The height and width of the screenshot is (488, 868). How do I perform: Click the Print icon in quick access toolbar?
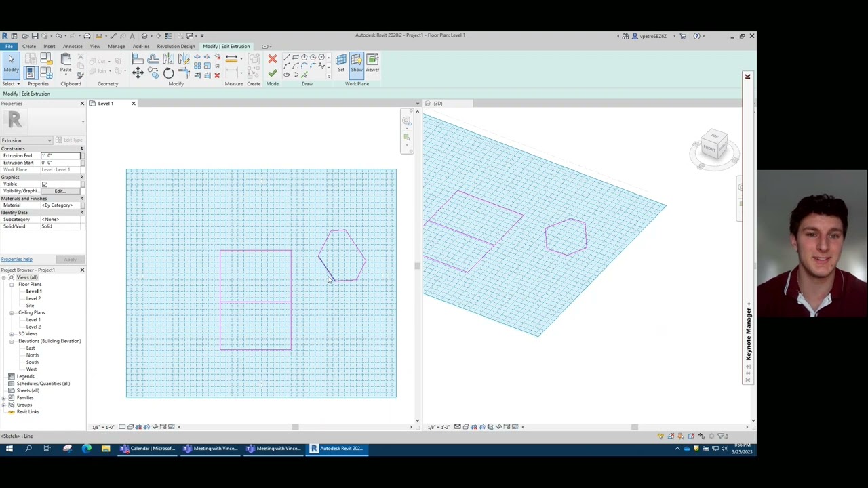(87, 36)
